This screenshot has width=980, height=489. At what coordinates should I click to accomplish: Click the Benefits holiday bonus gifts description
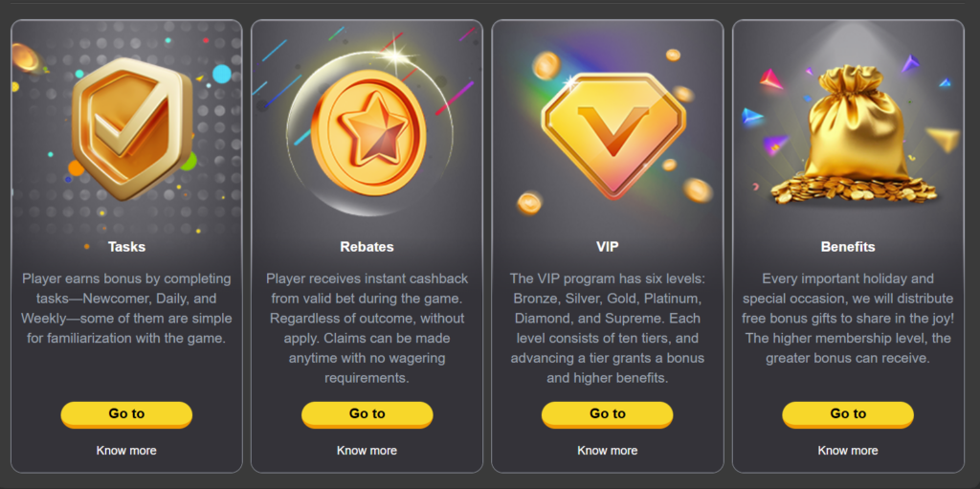click(x=848, y=319)
